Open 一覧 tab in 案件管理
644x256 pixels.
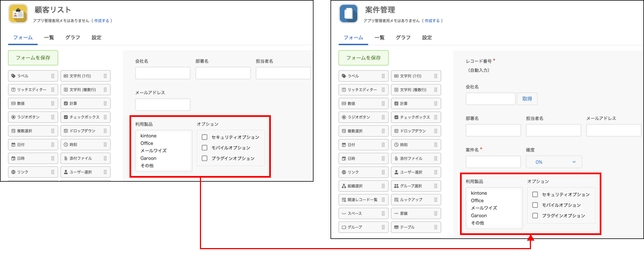(x=379, y=37)
